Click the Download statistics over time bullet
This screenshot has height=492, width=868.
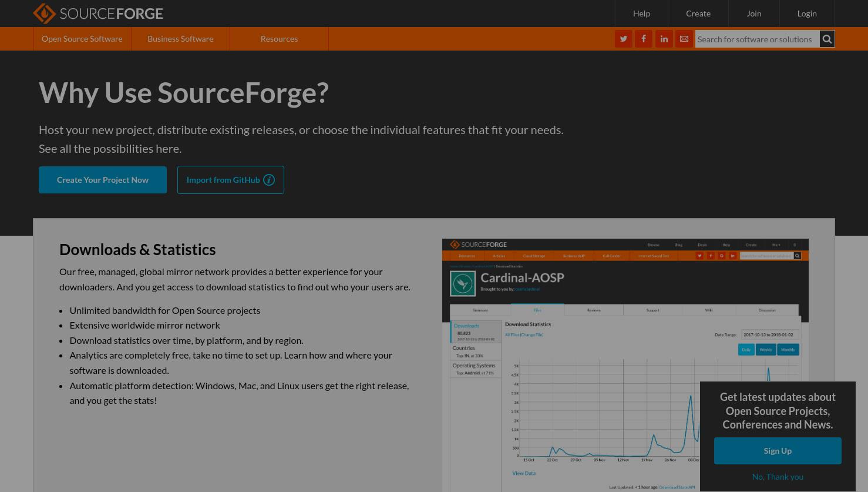(186, 340)
